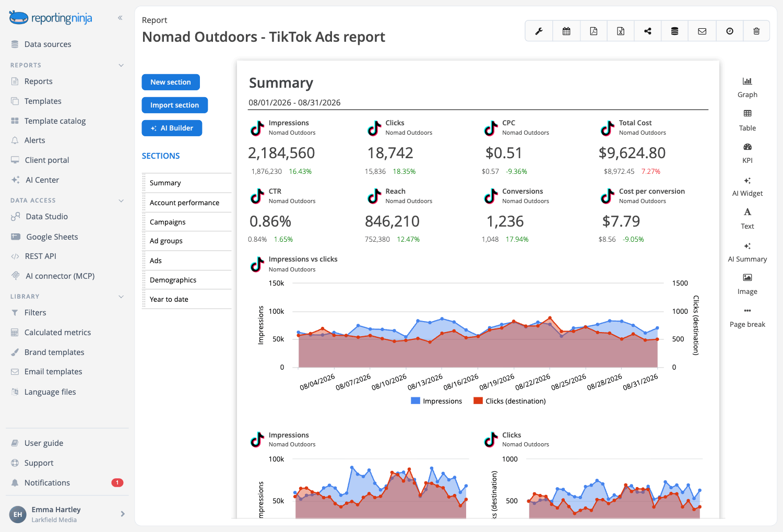This screenshot has height=532, width=783.
Task: Collapse the left sidebar
Action: [120, 18]
